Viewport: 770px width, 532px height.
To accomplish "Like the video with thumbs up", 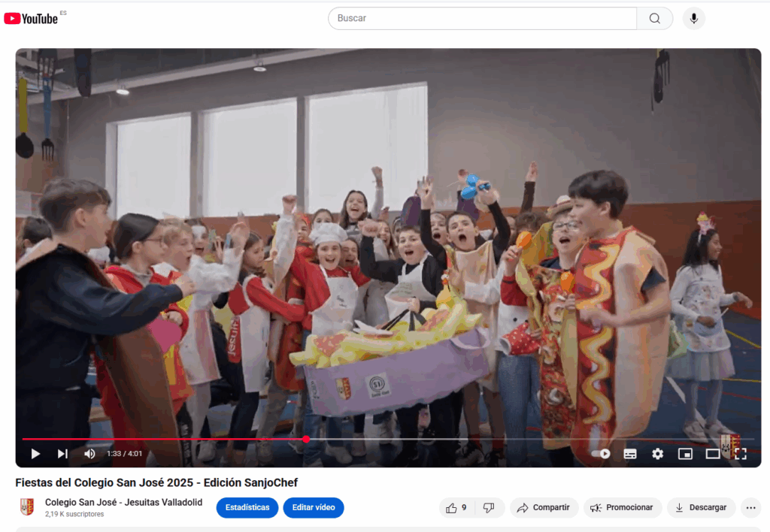I will click(456, 508).
